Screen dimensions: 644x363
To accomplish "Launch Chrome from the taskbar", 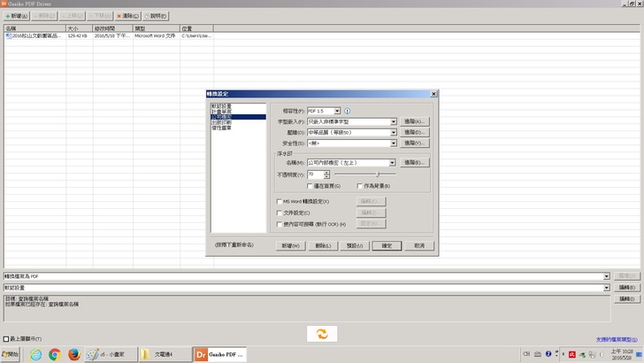I will 55,354.
